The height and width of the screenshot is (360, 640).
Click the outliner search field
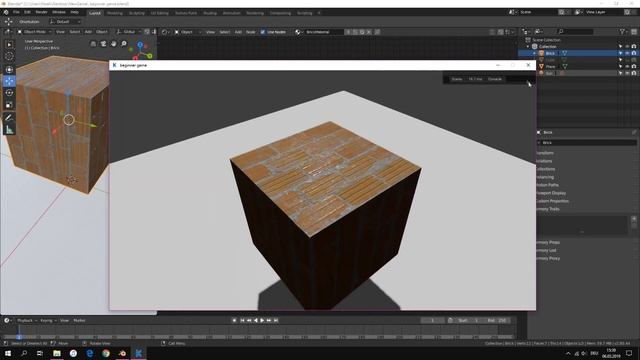(575, 31)
